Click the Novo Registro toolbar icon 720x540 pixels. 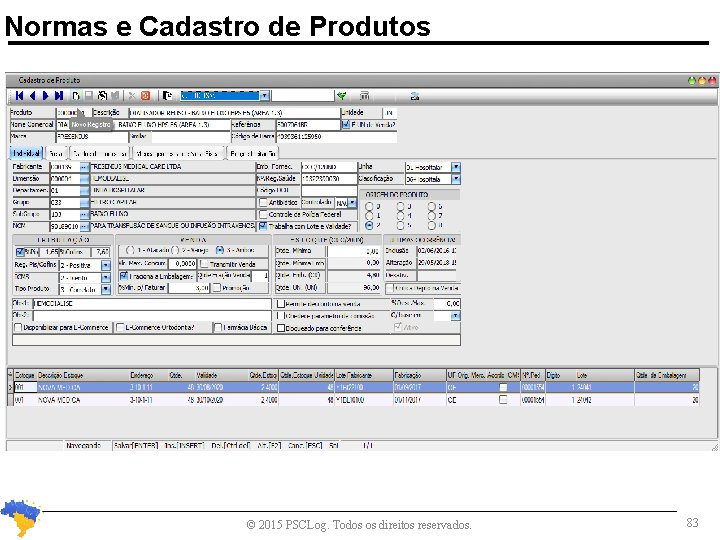(76, 96)
